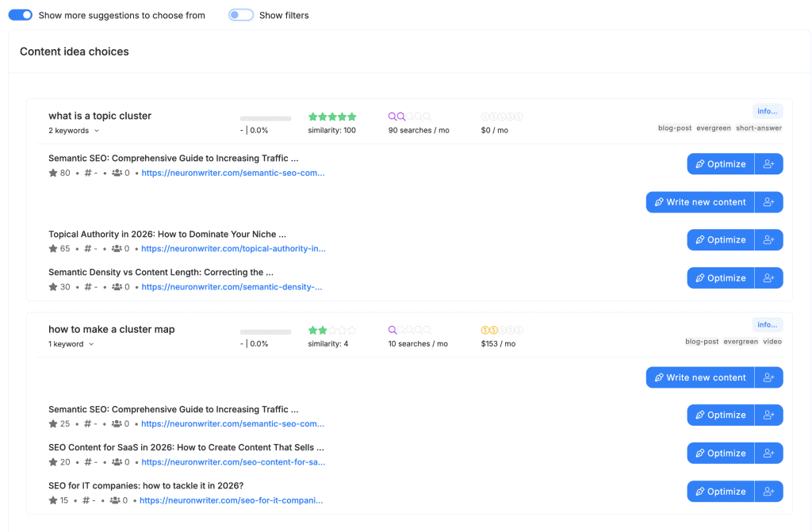Click green star rating for topic cluster
Image resolution: width=812 pixels, height=532 pixels.
point(332,117)
